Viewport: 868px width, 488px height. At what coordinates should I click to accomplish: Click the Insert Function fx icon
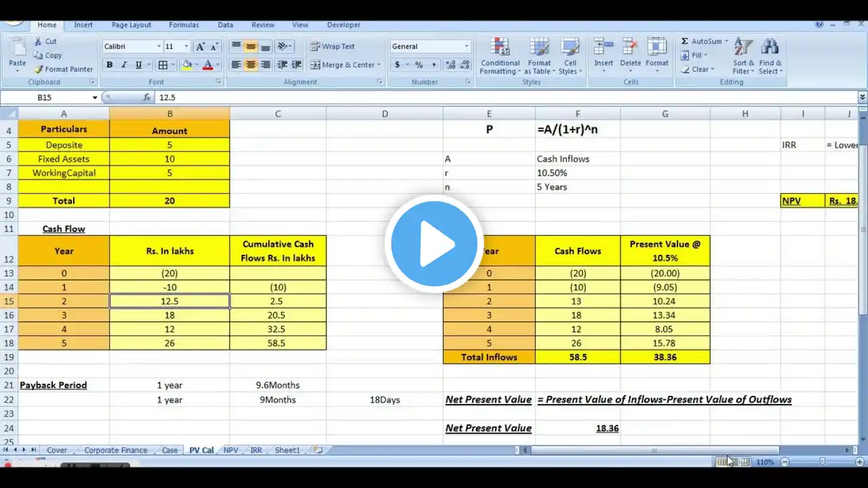(146, 98)
